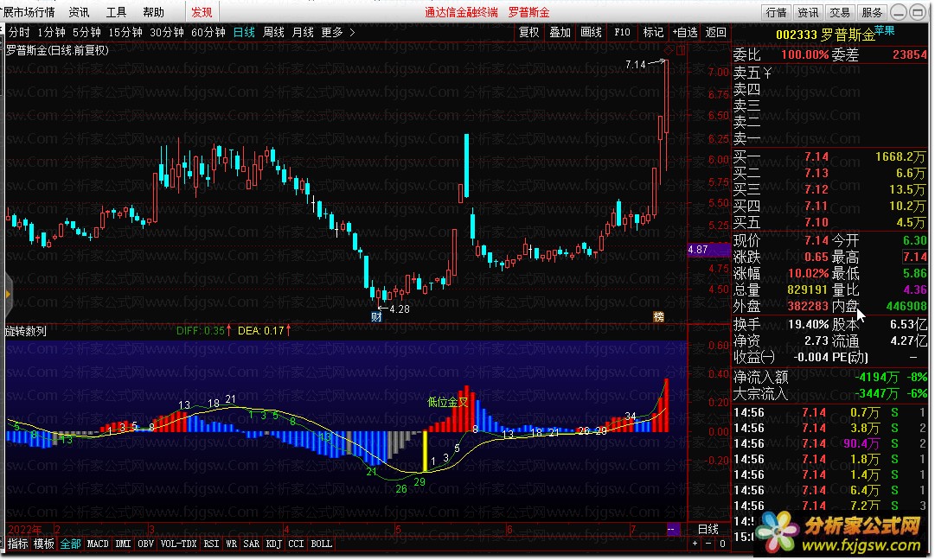935x560 pixels.
Task: Click the 复权 adjustment button
Action: point(529,32)
